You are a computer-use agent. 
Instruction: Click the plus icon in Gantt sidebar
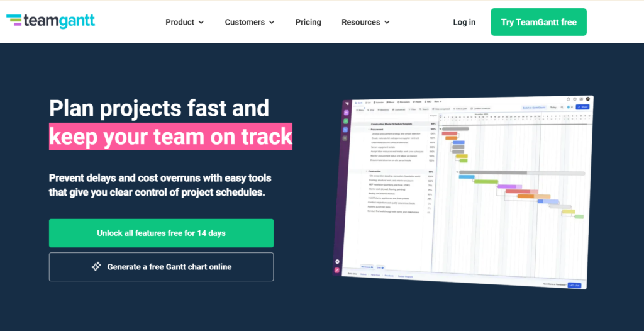(338, 261)
